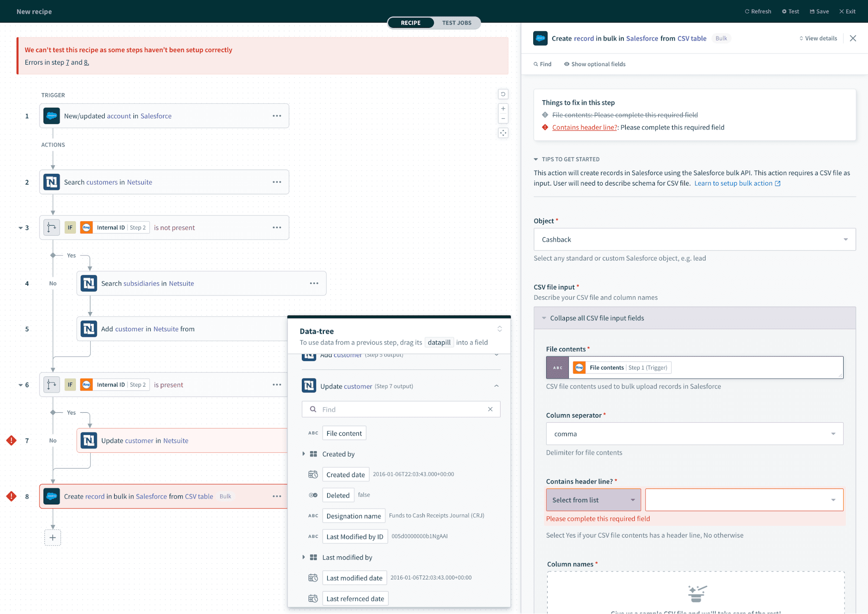This screenshot has width=868, height=614.
Task: Click the Save recipe button
Action: (819, 11)
